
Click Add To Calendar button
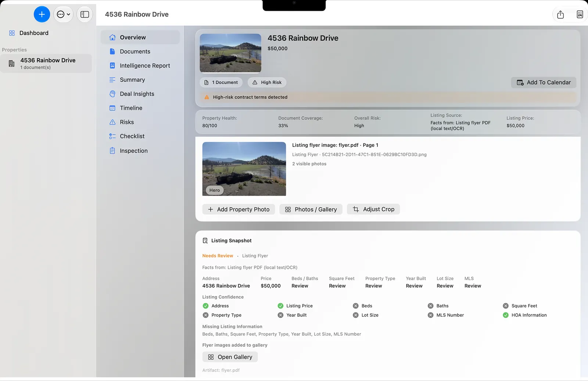pos(544,82)
